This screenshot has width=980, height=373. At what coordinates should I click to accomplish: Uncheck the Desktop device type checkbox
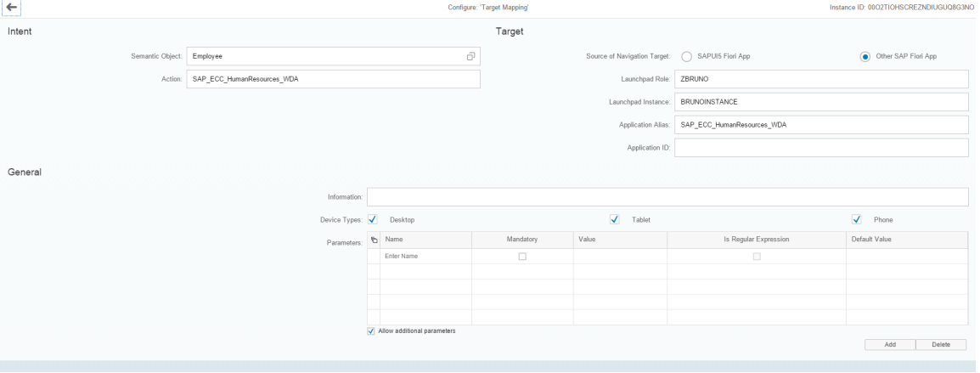click(372, 219)
